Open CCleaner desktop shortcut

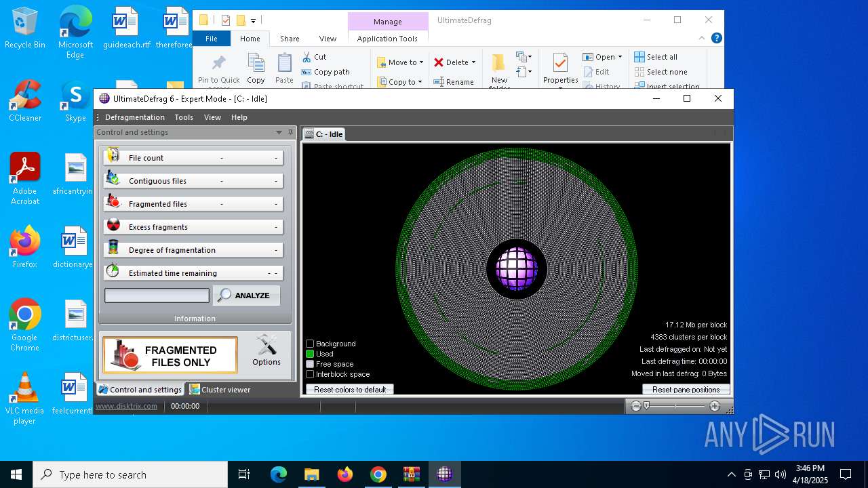click(25, 101)
